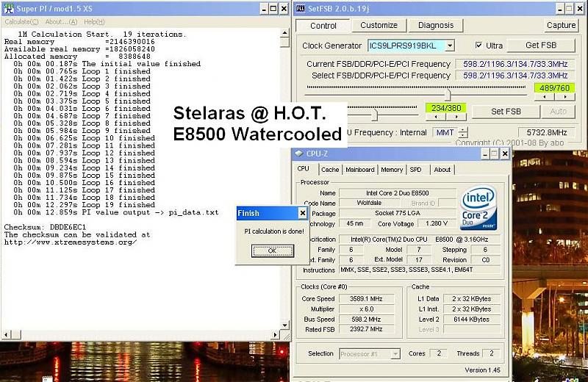
Task: Click the right arrow under 489/760
Action: [565, 97]
